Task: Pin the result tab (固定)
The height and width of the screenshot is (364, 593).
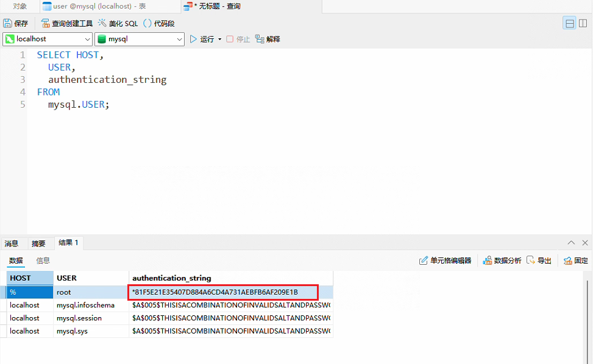Action: [x=575, y=261]
